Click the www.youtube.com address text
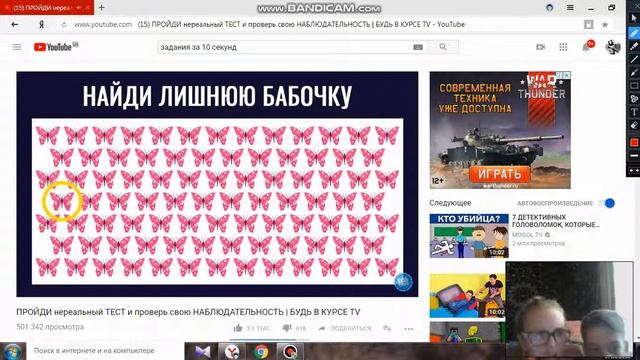 (x=103, y=24)
